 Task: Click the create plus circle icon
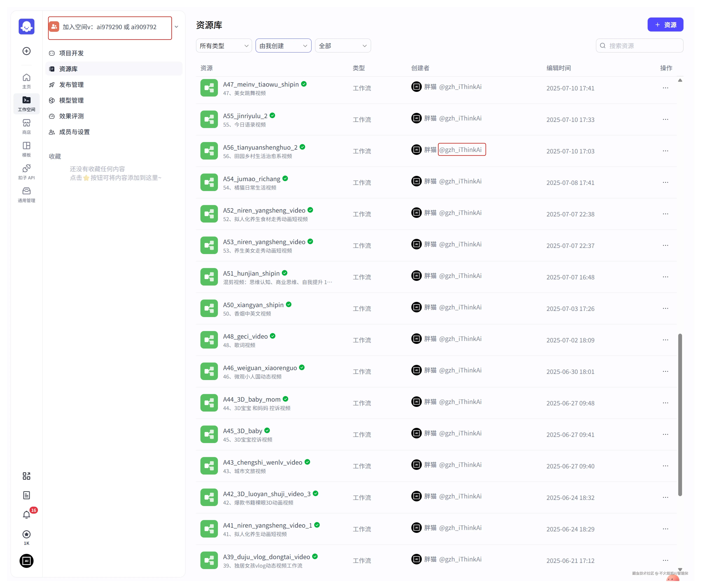click(26, 51)
